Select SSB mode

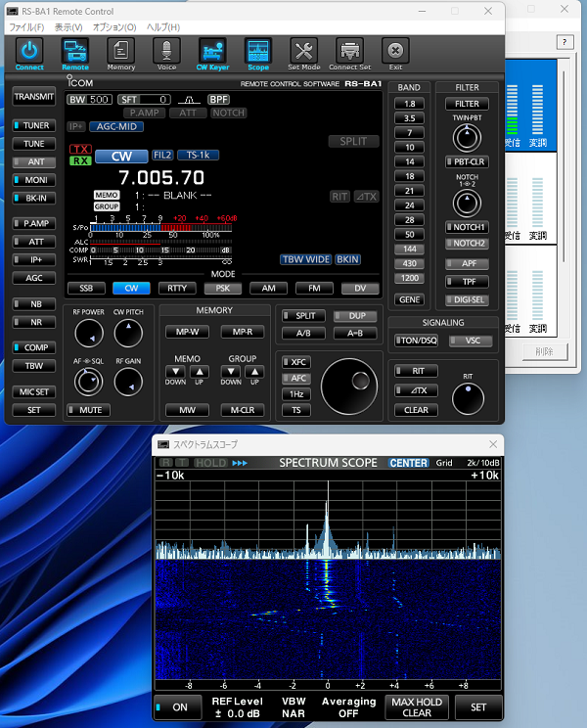click(86, 289)
